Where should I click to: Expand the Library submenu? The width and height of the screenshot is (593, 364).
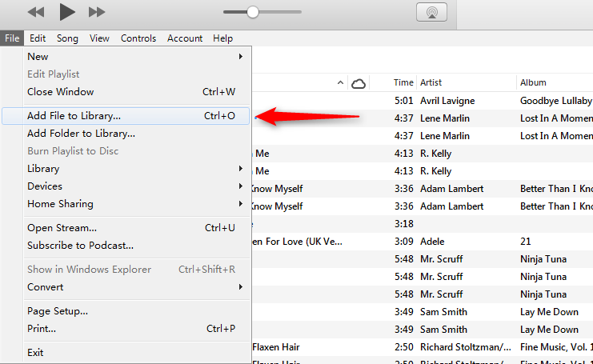pos(136,169)
